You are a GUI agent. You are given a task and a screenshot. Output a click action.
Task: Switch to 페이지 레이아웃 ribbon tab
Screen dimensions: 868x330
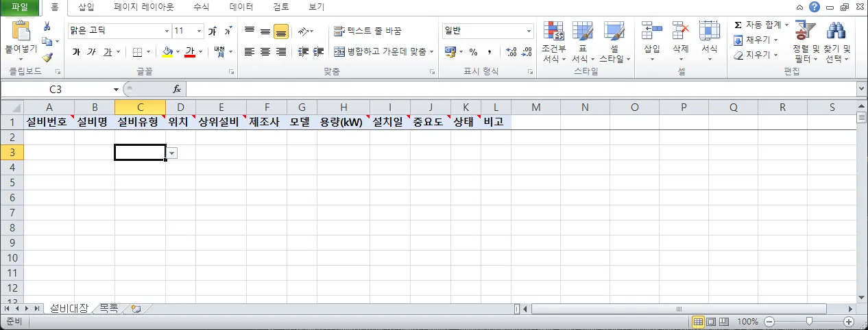tap(144, 8)
